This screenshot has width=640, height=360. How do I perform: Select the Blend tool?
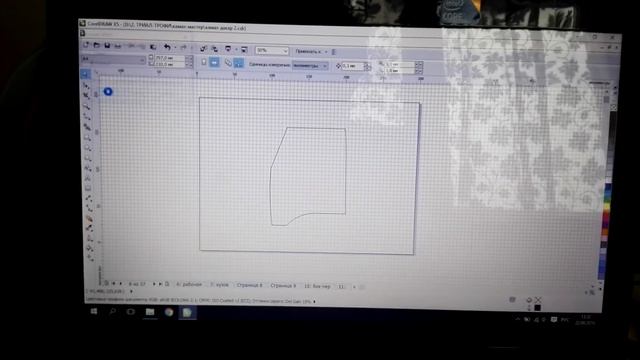[89, 218]
